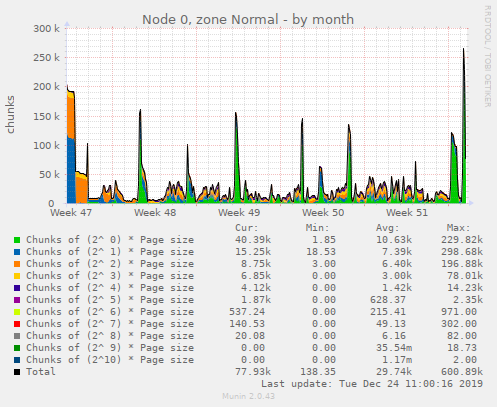Click the yellow swatch for 2^3 chunks
This screenshot has height=407, width=497.
pyautogui.click(x=17, y=276)
